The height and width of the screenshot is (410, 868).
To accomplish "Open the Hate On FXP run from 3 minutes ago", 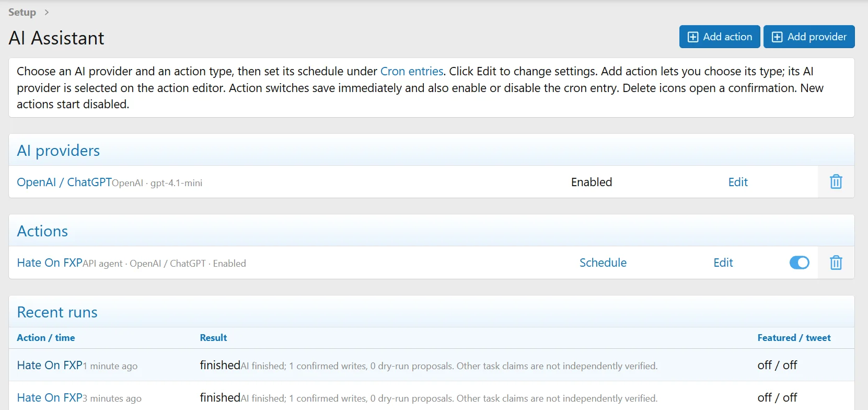I will point(50,397).
